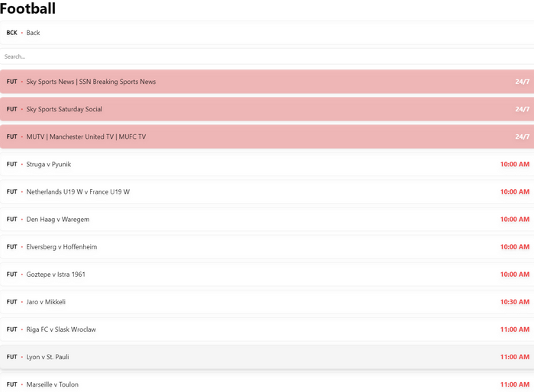Viewport: 534px width, 392px height.
Task: Click 11:00 AM time for Lyon v St. Pauli
Action: [515, 357]
